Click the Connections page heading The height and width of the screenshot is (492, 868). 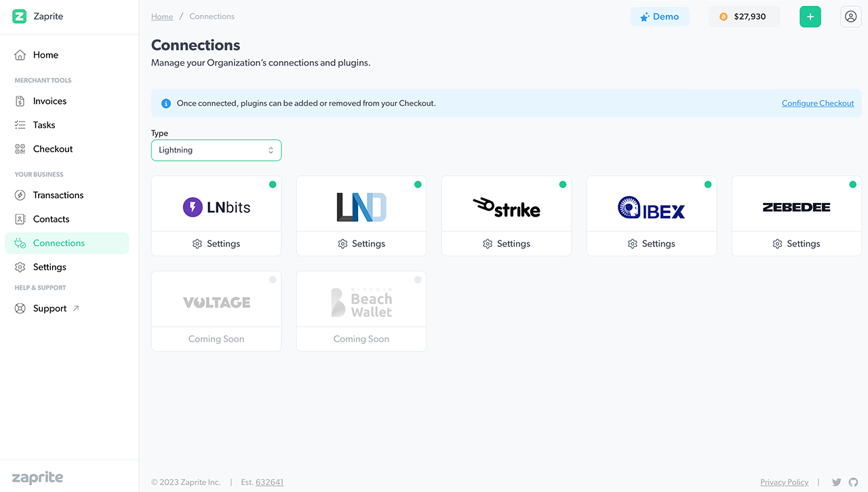(x=195, y=45)
